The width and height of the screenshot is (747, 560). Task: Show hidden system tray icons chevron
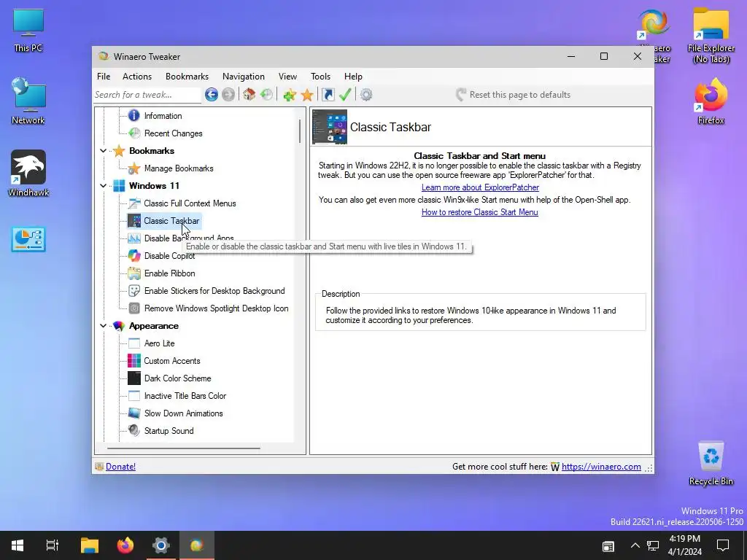tap(635, 545)
